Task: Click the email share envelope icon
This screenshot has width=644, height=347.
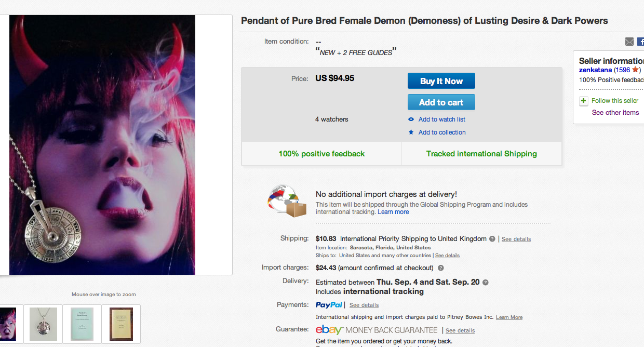Action: 629,42
